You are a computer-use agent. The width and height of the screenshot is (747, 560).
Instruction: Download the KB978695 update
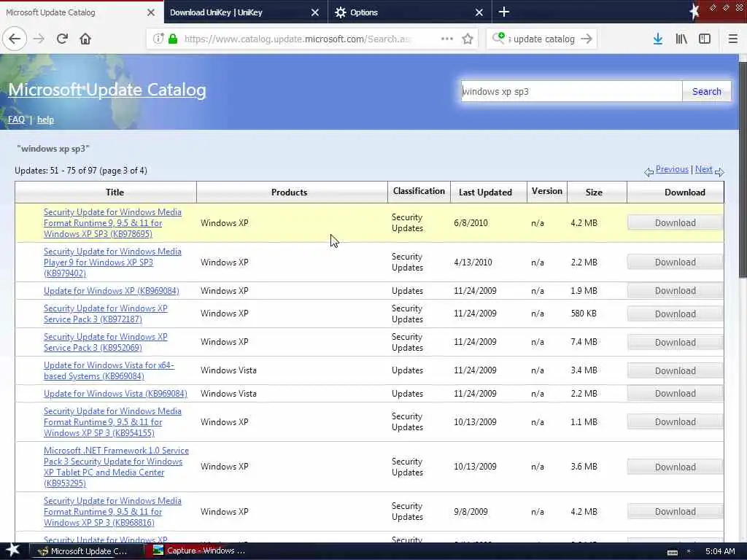pos(675,223)
